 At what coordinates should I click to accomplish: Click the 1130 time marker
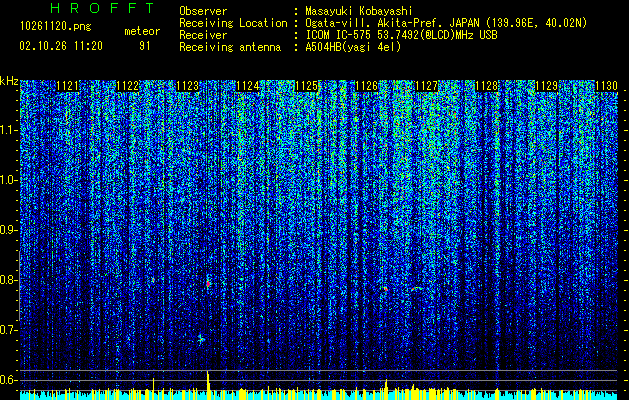pos(606,86)
